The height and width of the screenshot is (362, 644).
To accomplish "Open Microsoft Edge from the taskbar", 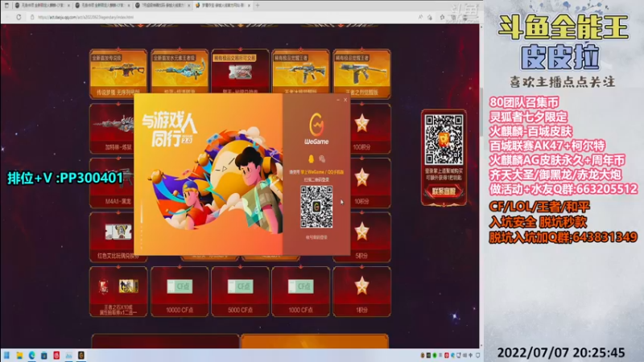I will point(31,356).
